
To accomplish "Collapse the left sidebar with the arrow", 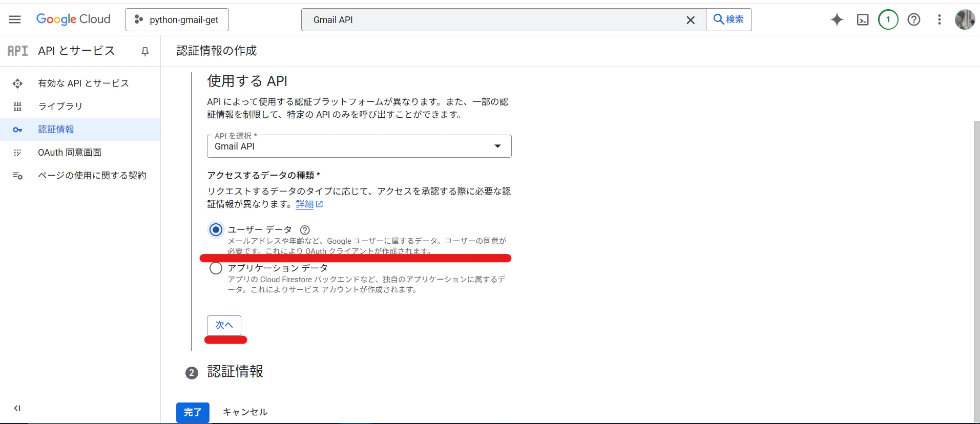I will point(17,408).
